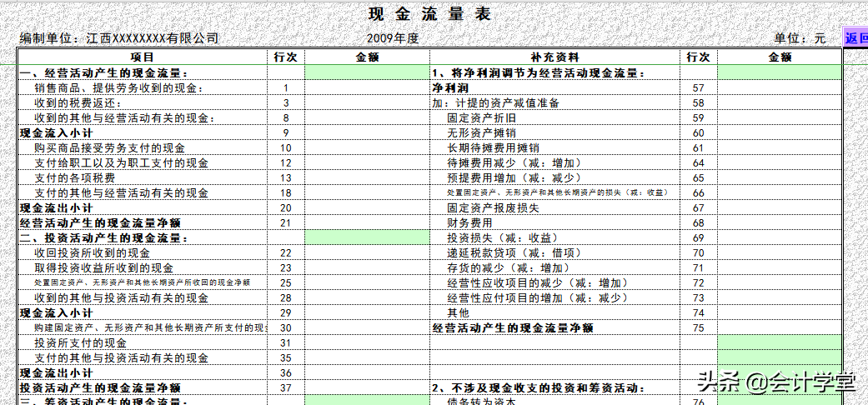
Task: Select 递延税款贷项（减：借项）label
Action: [x=514, y=253]
